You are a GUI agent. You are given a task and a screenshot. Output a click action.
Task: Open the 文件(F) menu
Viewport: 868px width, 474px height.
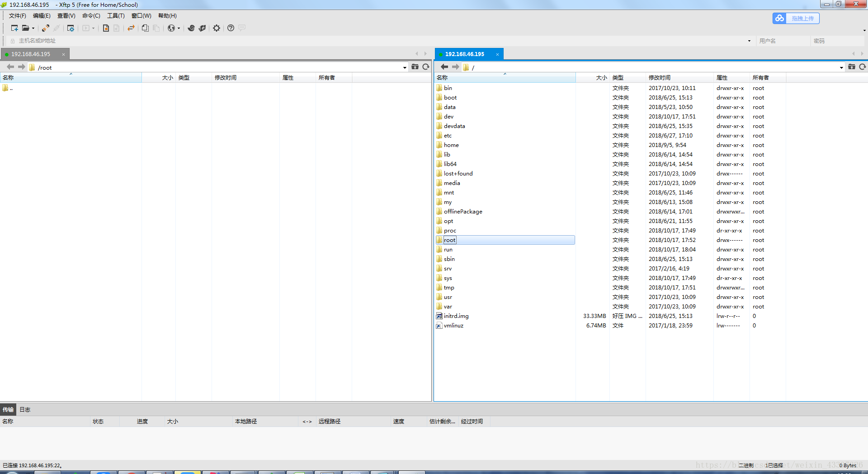[17, 16]
